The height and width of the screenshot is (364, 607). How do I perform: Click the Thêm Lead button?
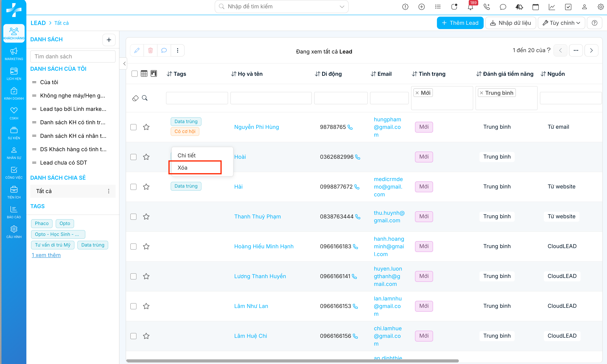click(x=460, y=23)
